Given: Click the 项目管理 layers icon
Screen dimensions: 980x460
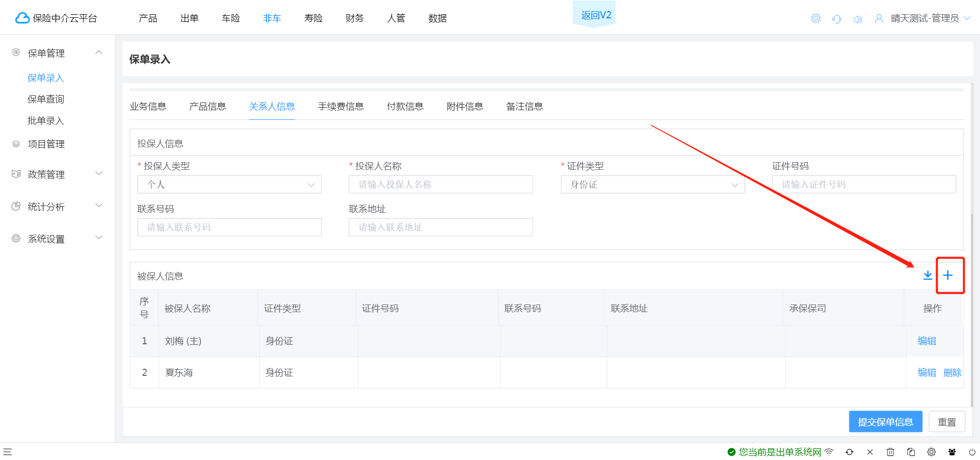Looking at the screenshot, I should (16, 144).
